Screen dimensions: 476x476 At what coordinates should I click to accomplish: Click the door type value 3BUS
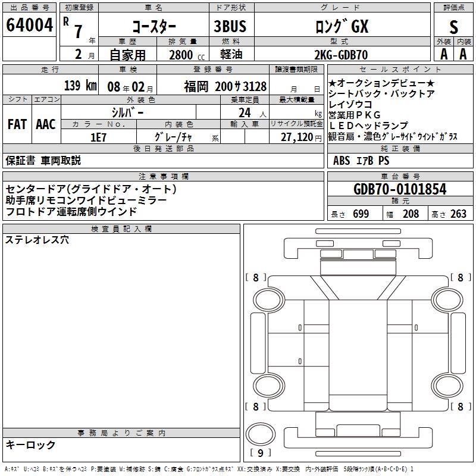pos(230,26)
